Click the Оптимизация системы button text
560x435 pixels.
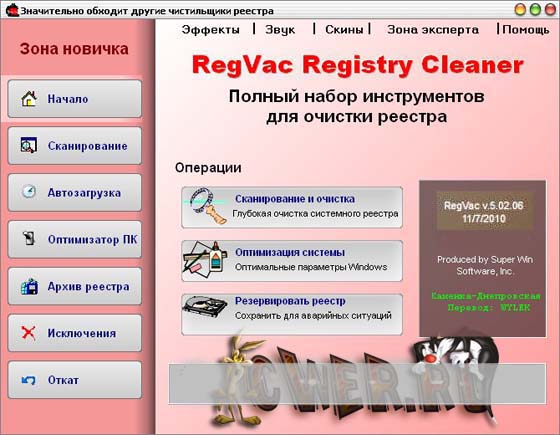[290, 252]
